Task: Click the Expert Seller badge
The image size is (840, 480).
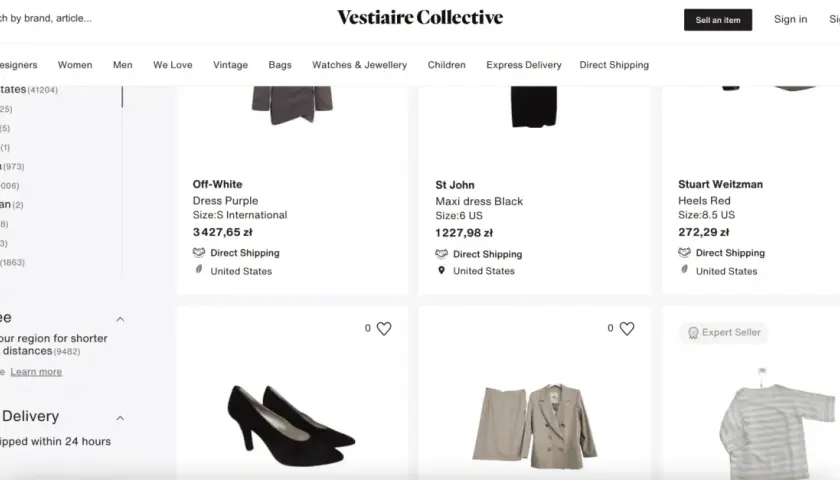Action: tap(724, 333)
